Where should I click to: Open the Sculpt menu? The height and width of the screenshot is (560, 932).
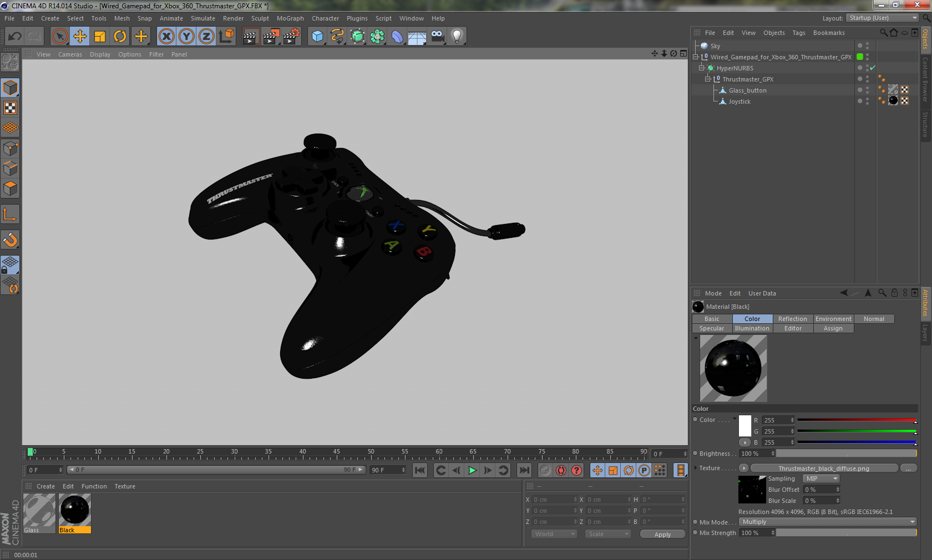tap(260, 18)
